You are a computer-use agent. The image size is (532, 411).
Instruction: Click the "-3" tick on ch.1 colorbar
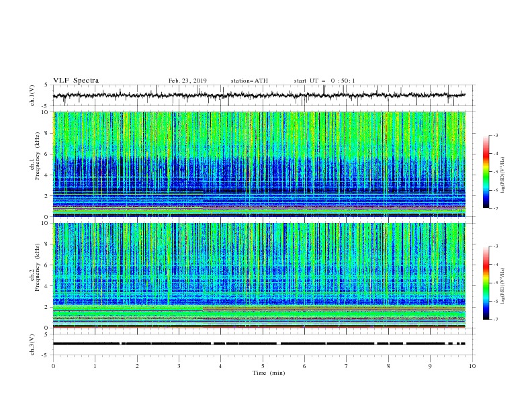pos(495,135)
